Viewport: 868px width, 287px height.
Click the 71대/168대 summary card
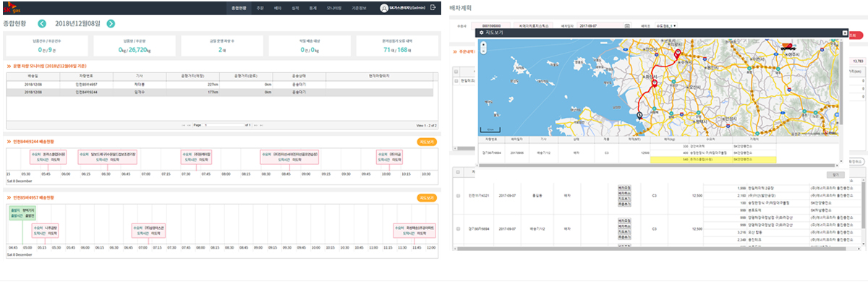398,46
